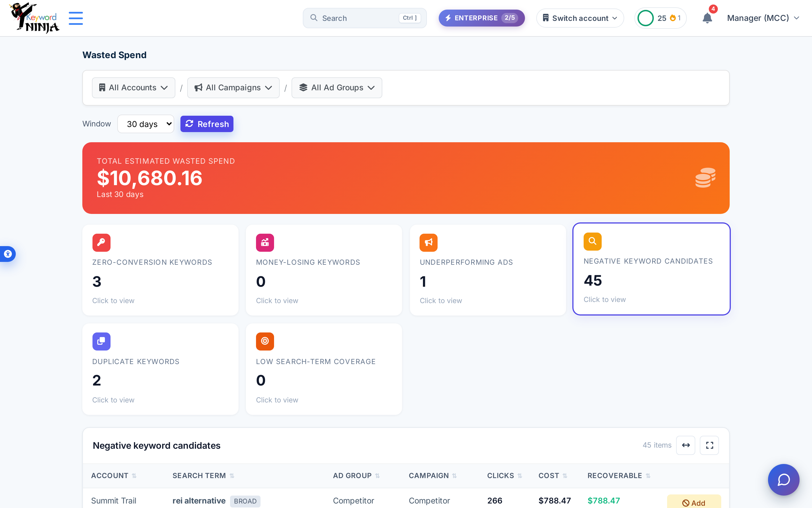
Task: Open the Underperforming Ads card
Action: [488, 270]
